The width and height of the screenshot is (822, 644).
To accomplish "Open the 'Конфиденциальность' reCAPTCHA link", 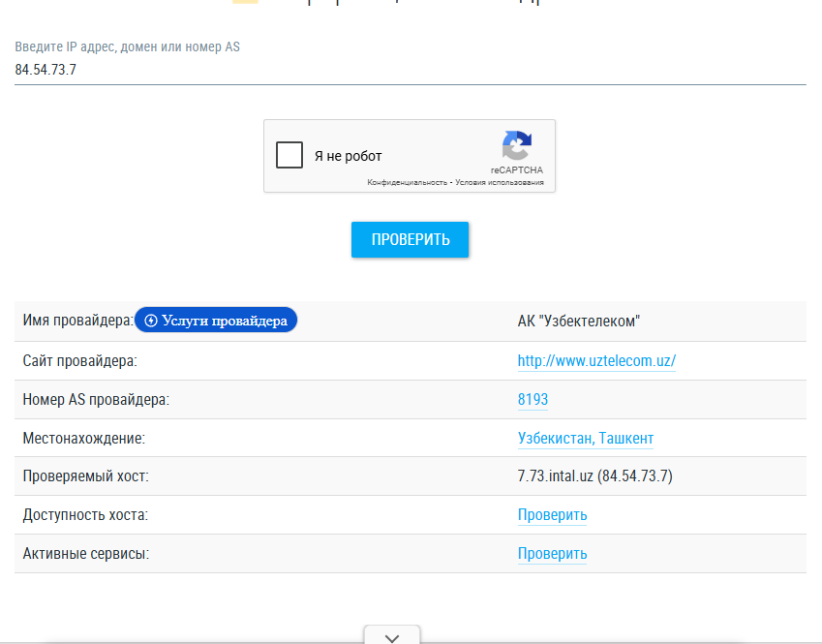I will pyautogui.click(x=407, y=182).
